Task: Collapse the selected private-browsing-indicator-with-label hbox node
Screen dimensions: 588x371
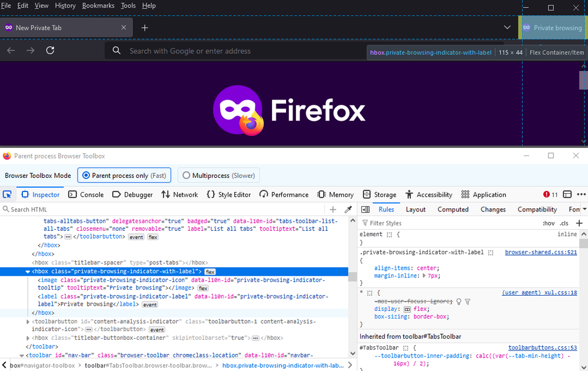Action: 28,271
